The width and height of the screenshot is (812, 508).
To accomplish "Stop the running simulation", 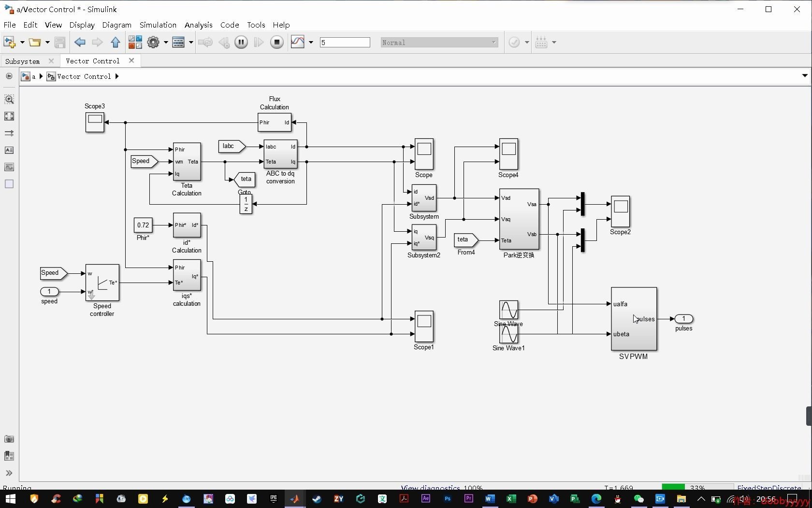I will click(276, 43).
